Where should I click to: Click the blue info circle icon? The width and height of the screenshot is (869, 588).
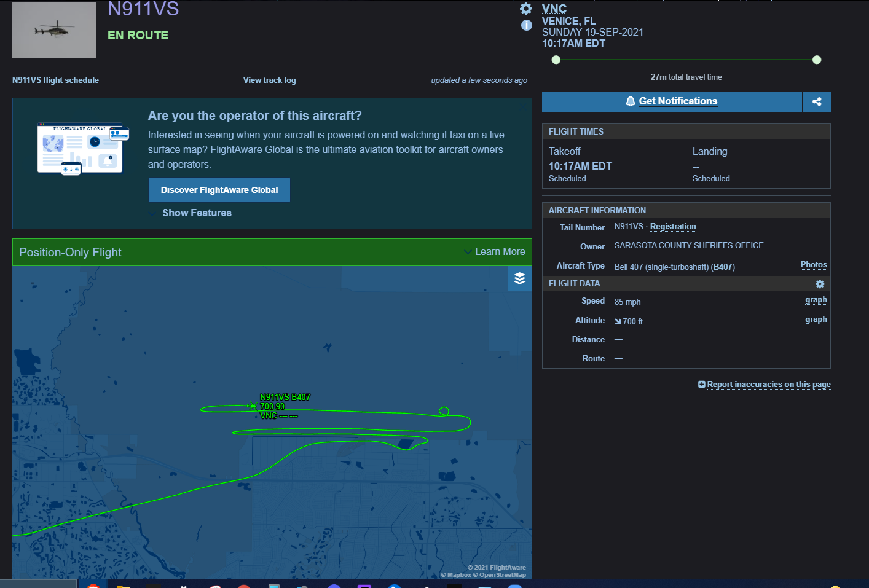tap(527, 25)
